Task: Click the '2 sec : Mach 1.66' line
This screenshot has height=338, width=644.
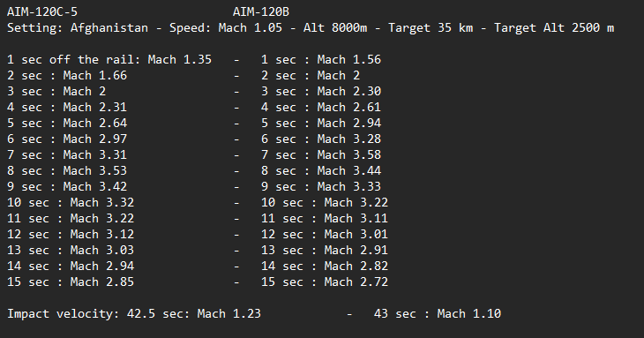Action: tap(67, 76)
